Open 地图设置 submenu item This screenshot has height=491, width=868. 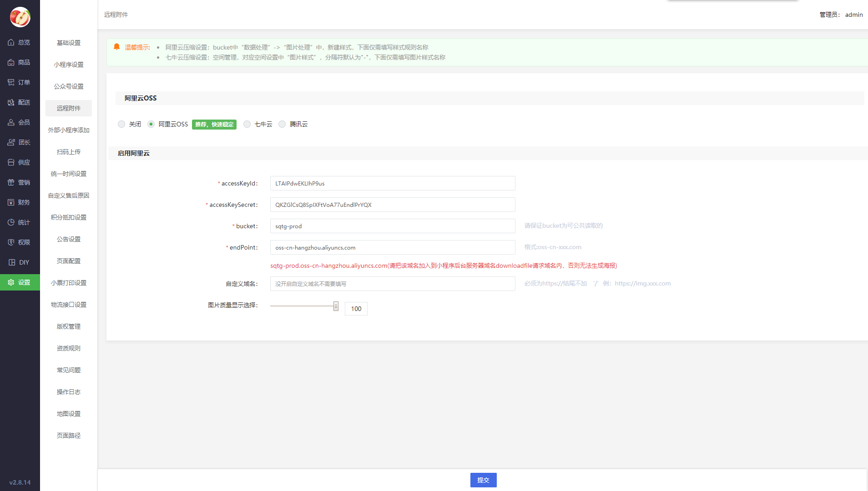[x=69, y=414]
